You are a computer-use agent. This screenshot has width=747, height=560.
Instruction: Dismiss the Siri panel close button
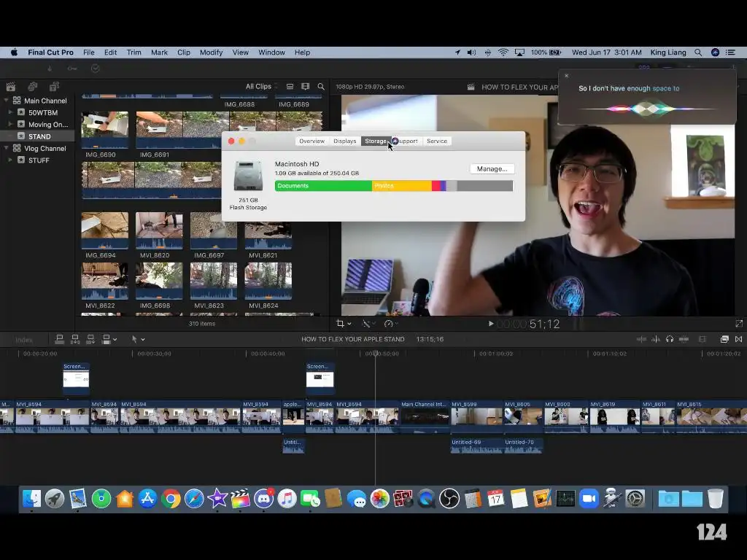pyautogui.click(x=566, y=76)
